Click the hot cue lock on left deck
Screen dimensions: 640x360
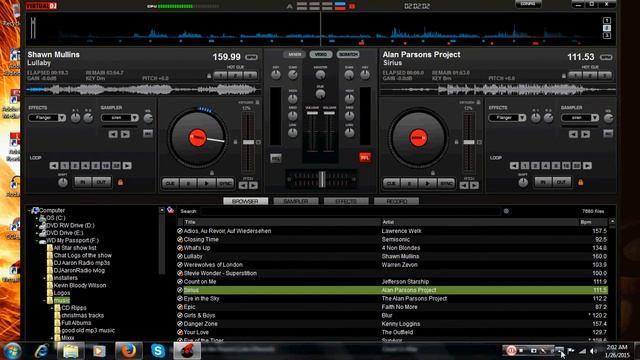pos(209,76)
